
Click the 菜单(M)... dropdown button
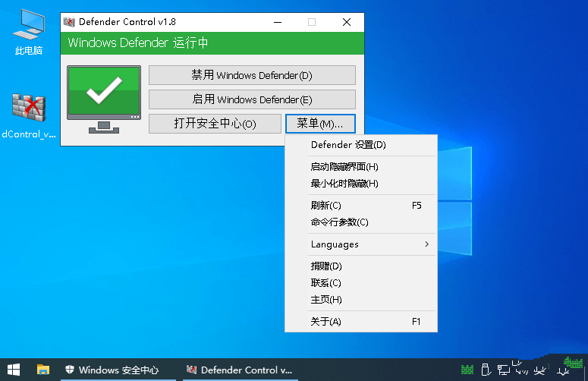[x=320, y=124]
